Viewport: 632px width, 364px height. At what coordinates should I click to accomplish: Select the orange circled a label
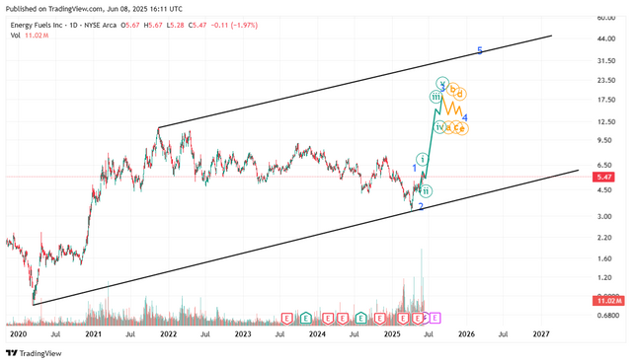click(x=448, y=128)
